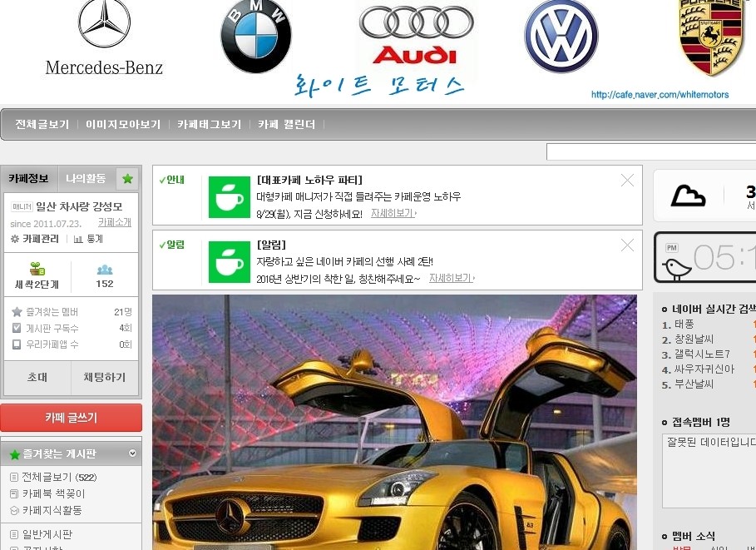Open the 카페소개 link

(115, 222)
